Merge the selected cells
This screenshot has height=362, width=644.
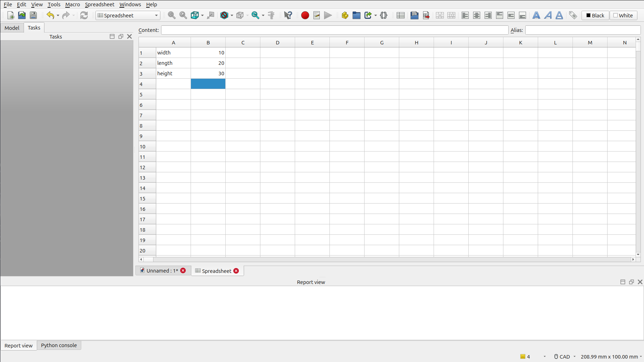click(x=440, y=15)
